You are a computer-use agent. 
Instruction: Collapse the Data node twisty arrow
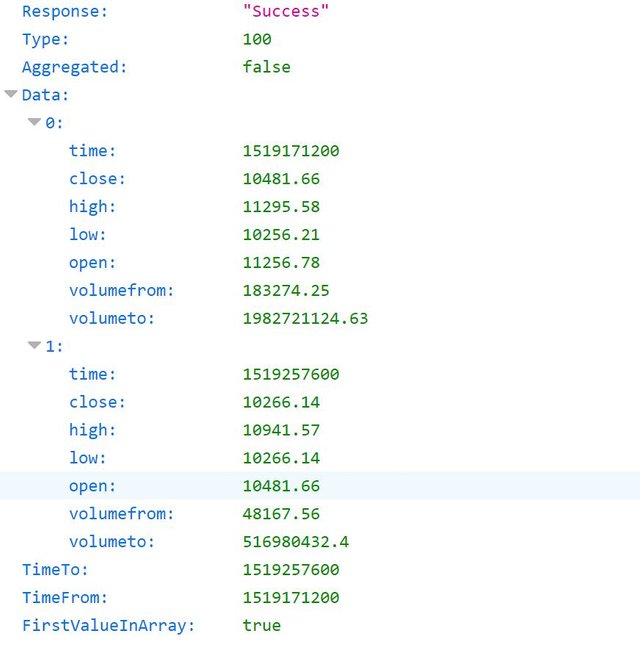11,95
